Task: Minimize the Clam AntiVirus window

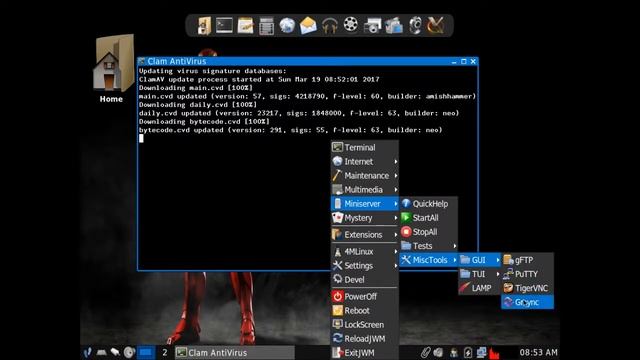Action: 454,62
